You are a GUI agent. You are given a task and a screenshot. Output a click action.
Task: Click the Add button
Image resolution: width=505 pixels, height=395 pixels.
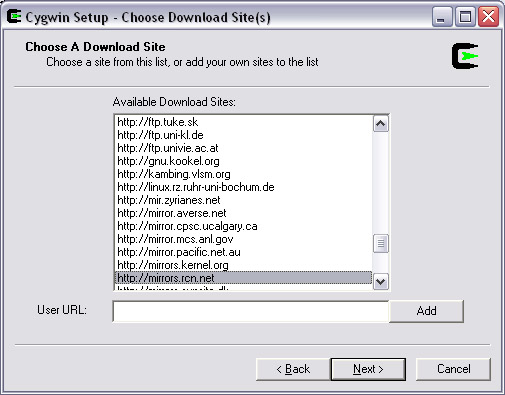[x=426, y=311]
